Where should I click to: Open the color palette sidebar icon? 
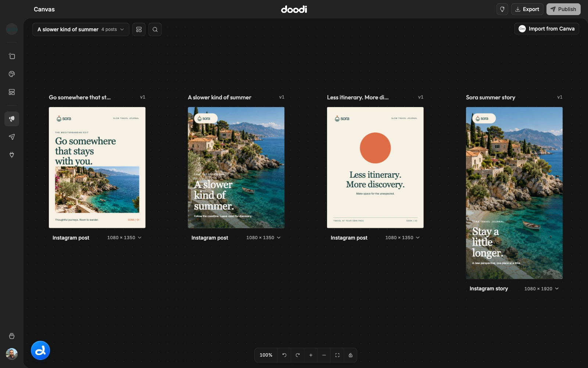[x=12, y=74]
